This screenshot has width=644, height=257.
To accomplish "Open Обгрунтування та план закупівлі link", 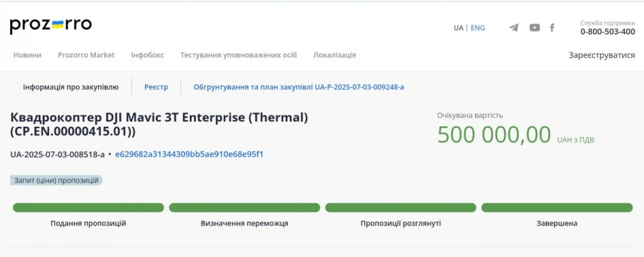I will pyautogui.click(x=299, y=87).
